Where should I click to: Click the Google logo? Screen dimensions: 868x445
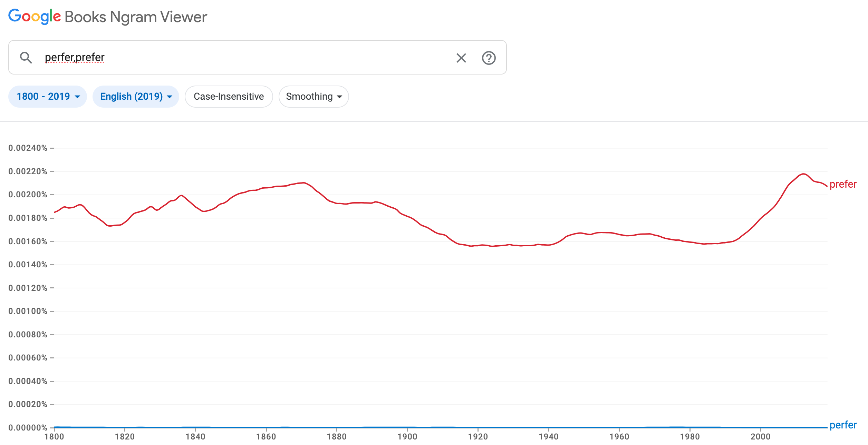(35, 17)
